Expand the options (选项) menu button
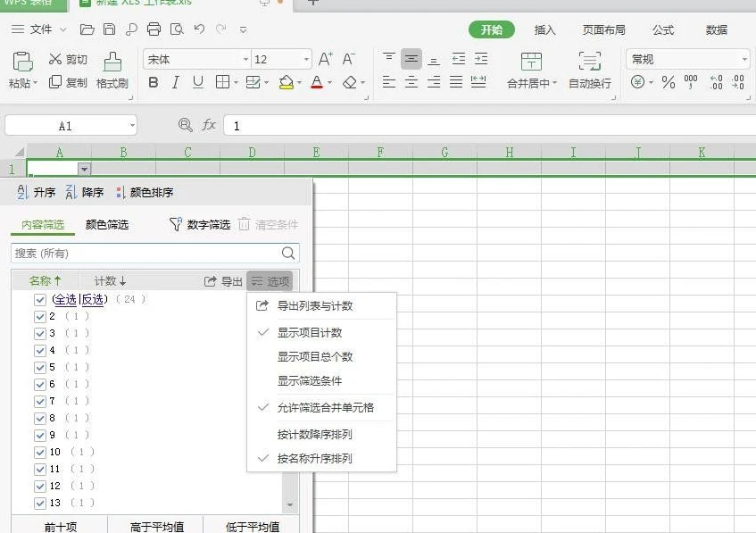756x533 pixels. 270,281
